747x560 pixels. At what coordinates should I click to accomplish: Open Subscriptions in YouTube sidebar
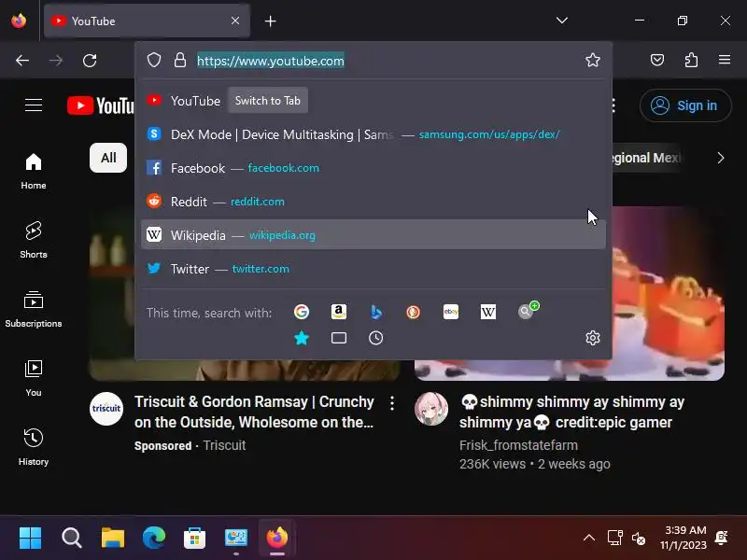[x=34, y=309]
